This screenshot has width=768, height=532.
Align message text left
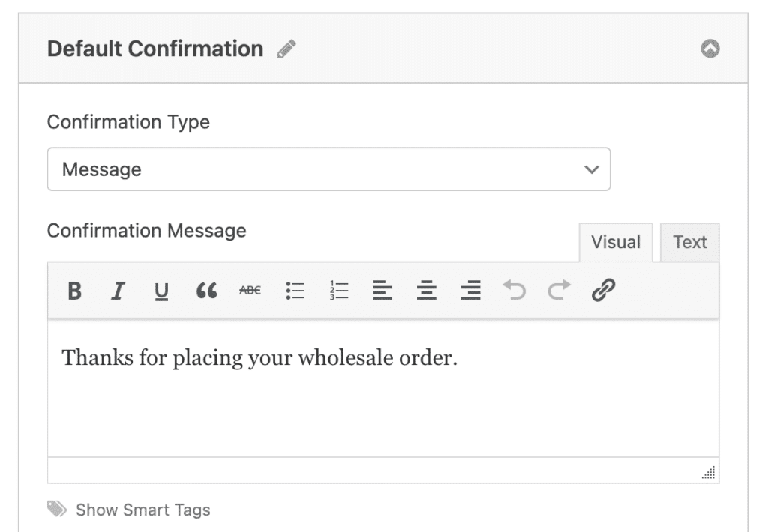(382, 291)
